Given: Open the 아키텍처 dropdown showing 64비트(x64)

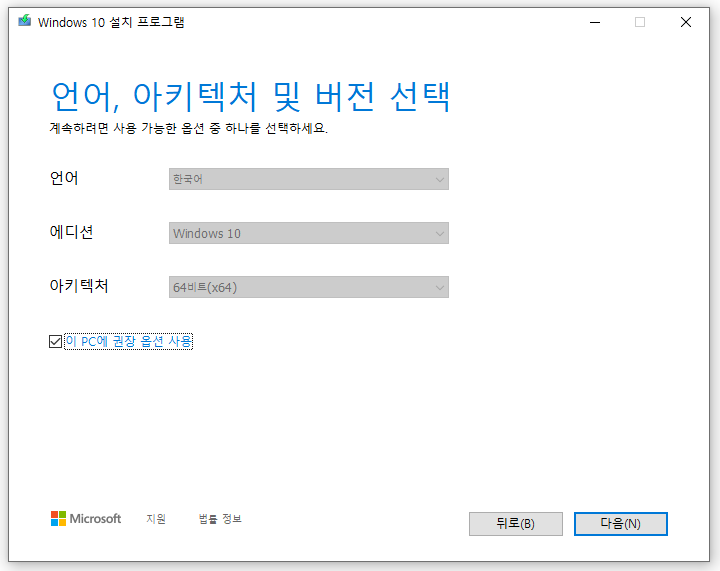Looking at the screenshot, I should tap(309, 287).
